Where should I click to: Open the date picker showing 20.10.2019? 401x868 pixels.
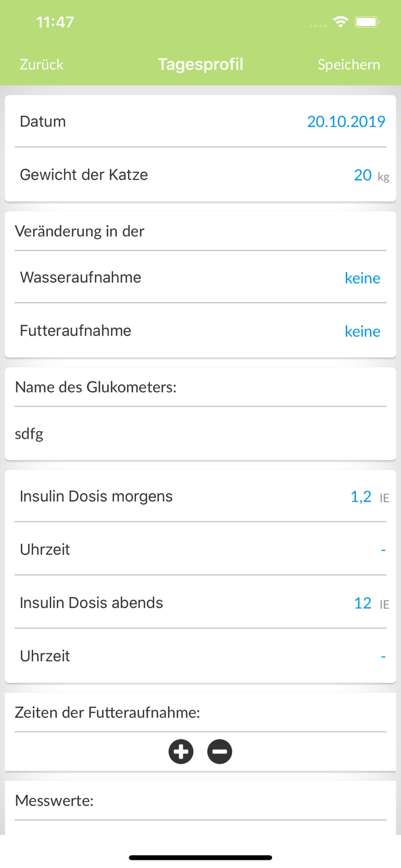point(346,122)
